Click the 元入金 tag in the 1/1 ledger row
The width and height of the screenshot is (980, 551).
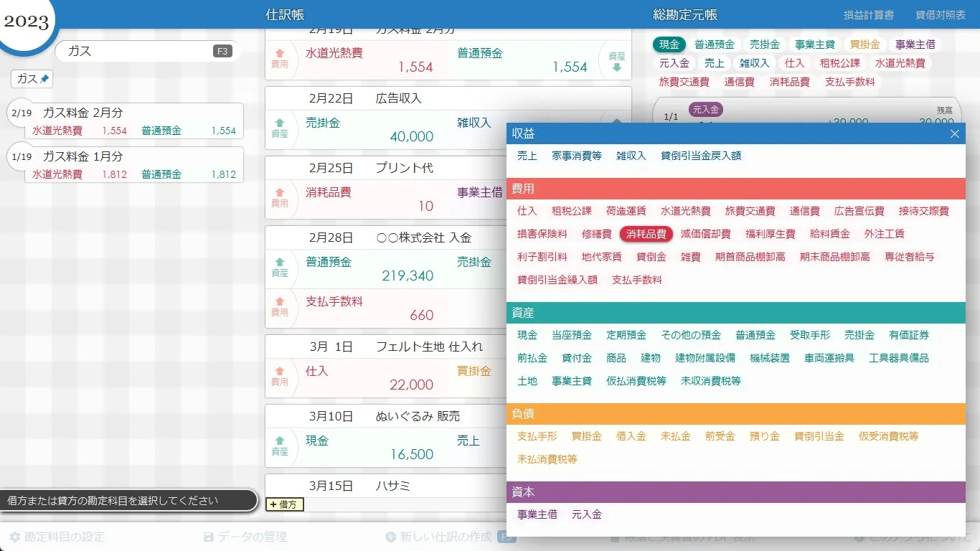(x=706, y=110)
